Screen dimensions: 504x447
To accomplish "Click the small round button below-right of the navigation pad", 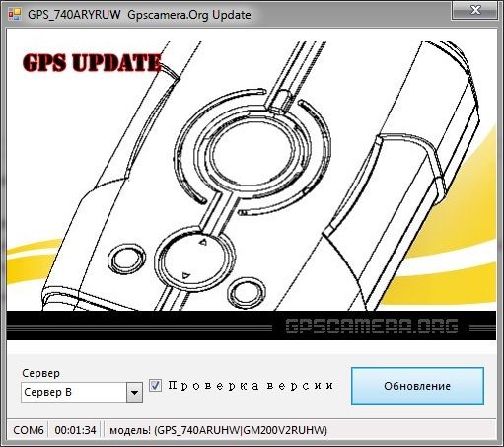I will (x=248, y=293).
